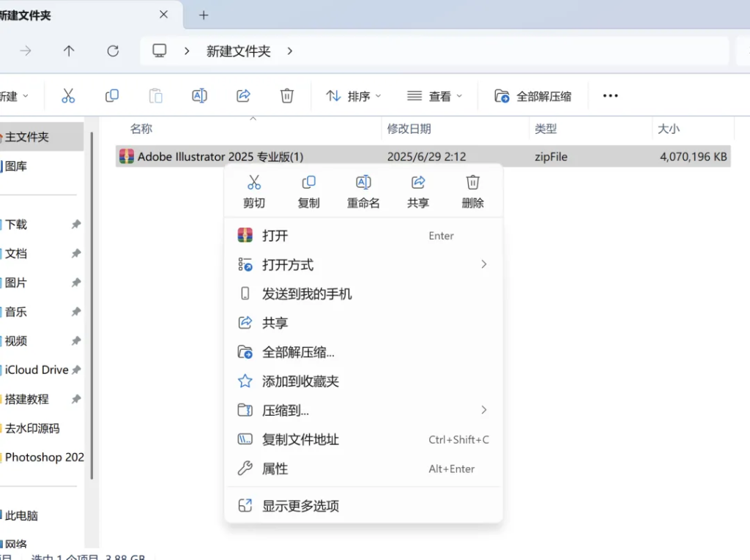
Task: Add a new tab with the plus button
Action: (204, 15)
